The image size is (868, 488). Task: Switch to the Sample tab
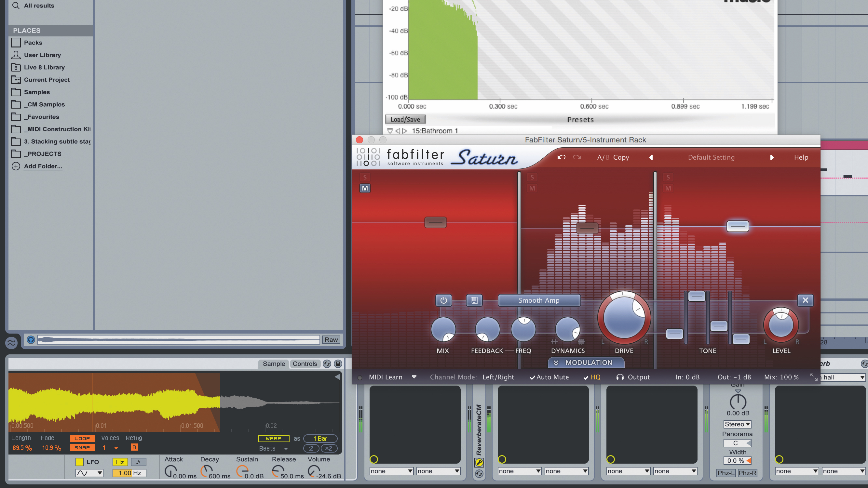(274, 364)
